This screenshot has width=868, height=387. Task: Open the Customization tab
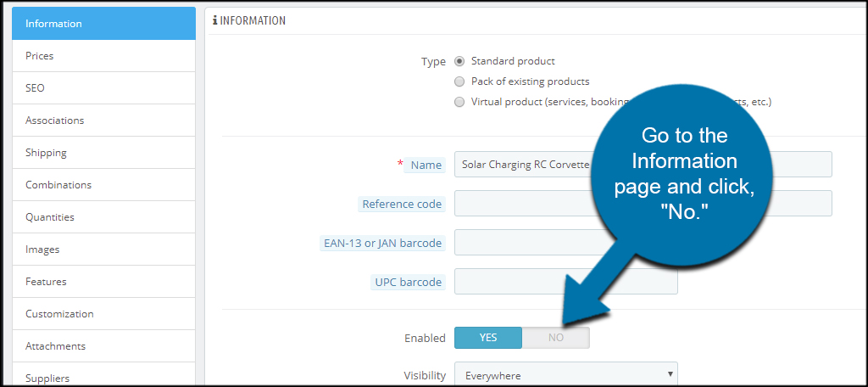pos(103,314)
